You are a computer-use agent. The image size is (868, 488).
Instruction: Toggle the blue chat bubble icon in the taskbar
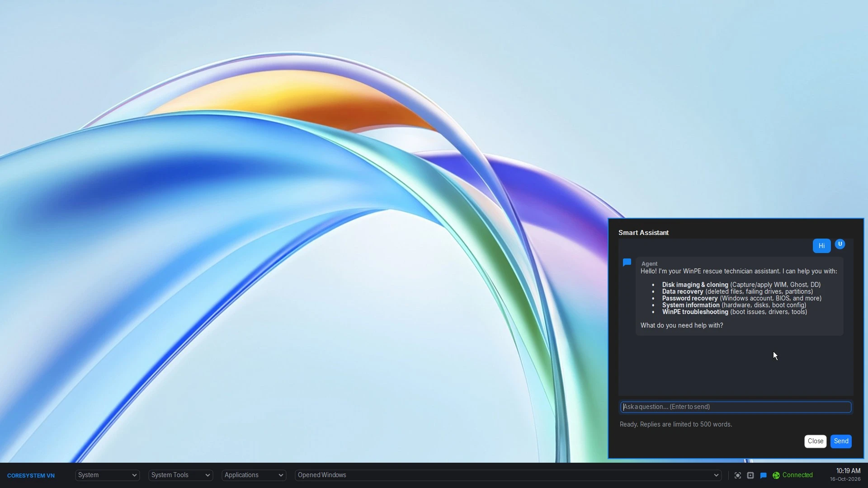[764, 475]
